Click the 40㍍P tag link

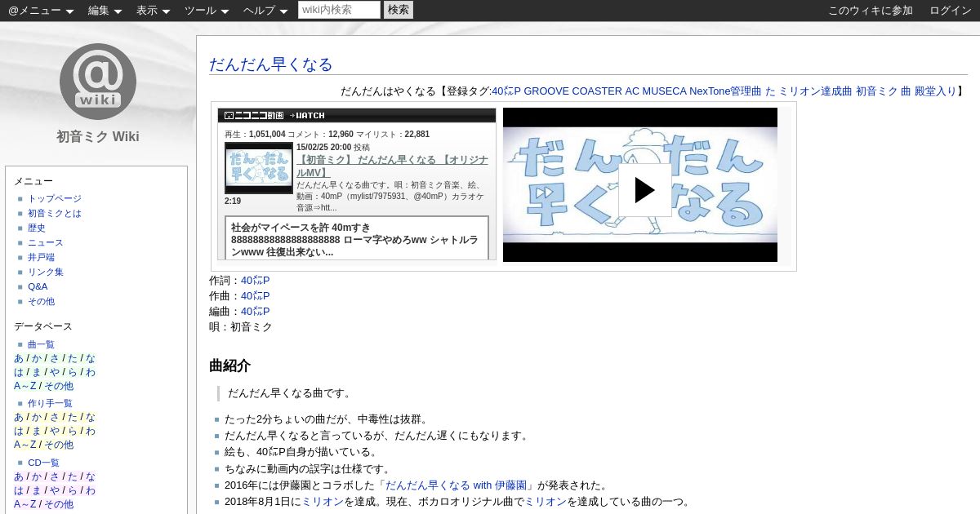coord(506,91)
